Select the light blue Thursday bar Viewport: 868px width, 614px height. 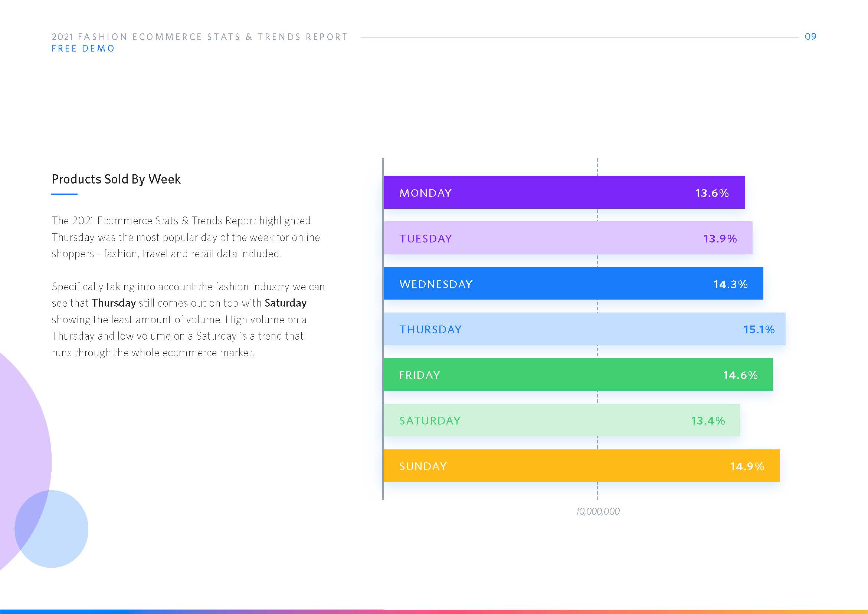pos(584,329)
